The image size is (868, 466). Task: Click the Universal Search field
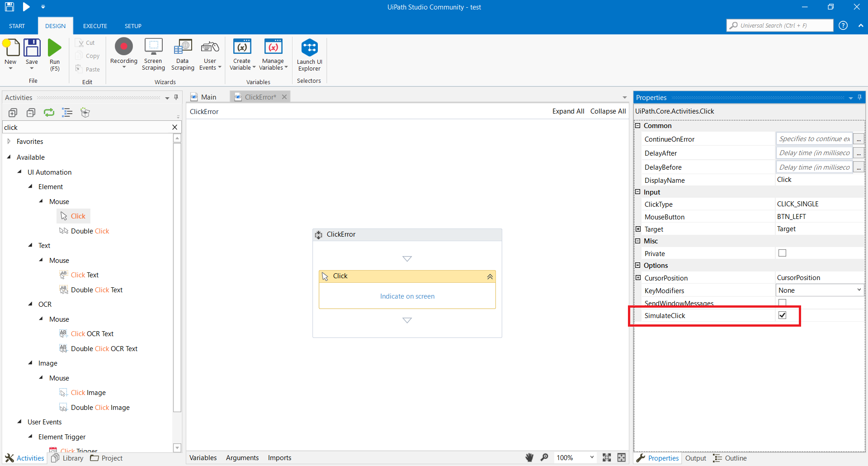point(780,25)
